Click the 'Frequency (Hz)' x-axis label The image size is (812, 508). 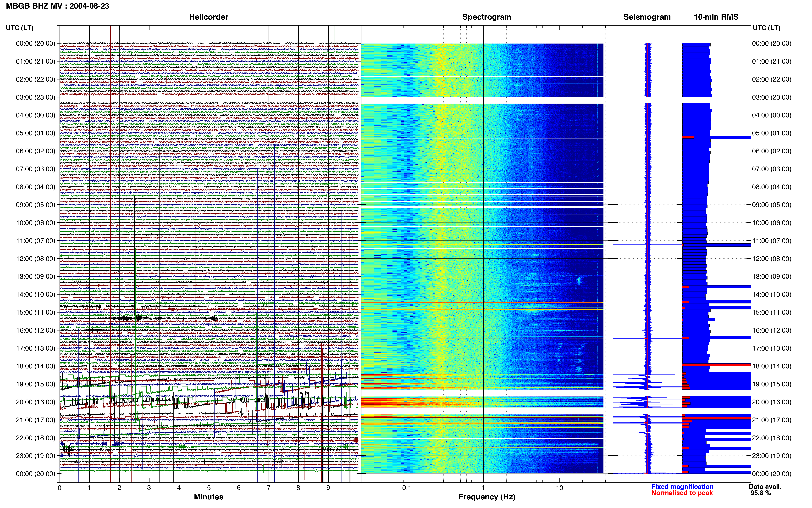coord(487,497)
